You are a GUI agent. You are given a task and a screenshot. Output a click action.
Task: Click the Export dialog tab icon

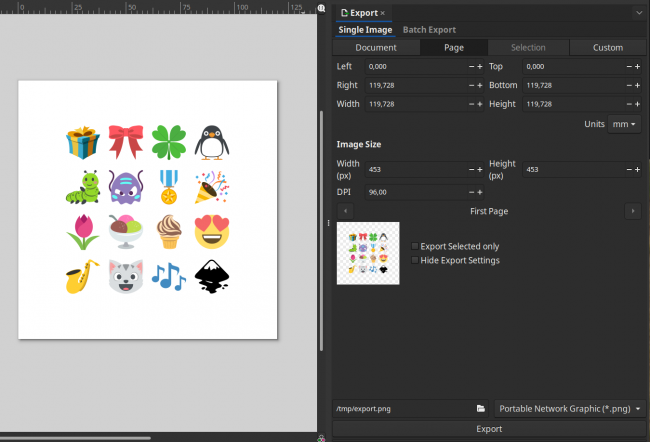(x=344, y=13)
